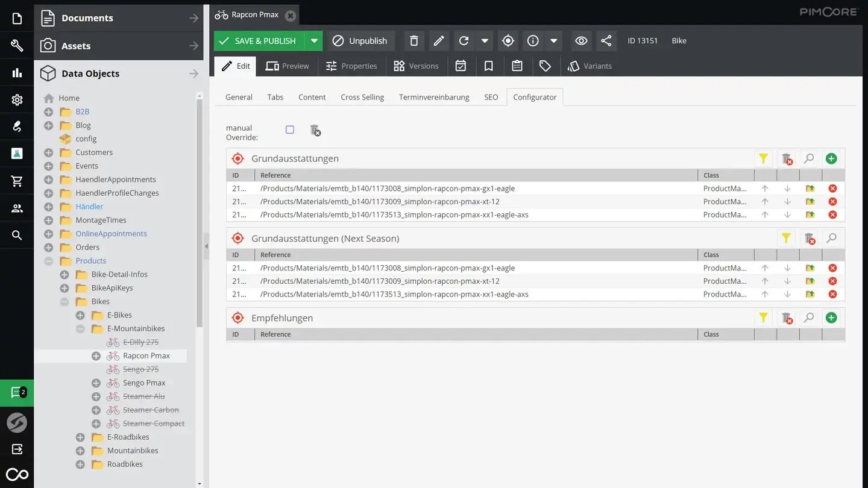Click the Home tree node
The width and height of the screenshot is (868, 488).
tap(69, 98)
